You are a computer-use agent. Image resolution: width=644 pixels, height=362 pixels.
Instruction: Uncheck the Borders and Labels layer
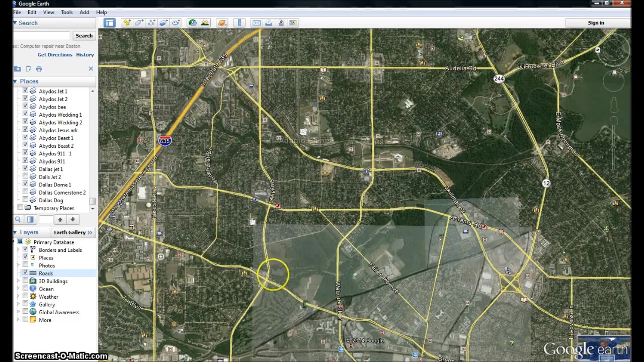tap(25, 249)
